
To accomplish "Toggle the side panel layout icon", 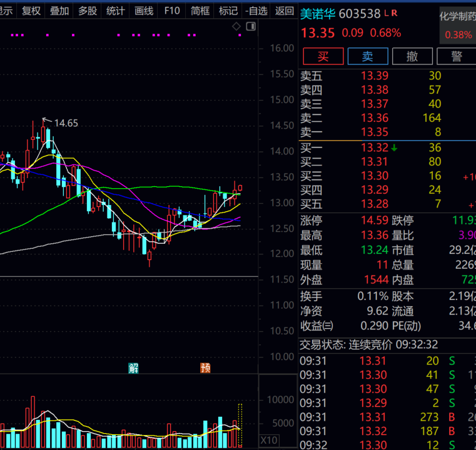I will [x=251, y=26].
